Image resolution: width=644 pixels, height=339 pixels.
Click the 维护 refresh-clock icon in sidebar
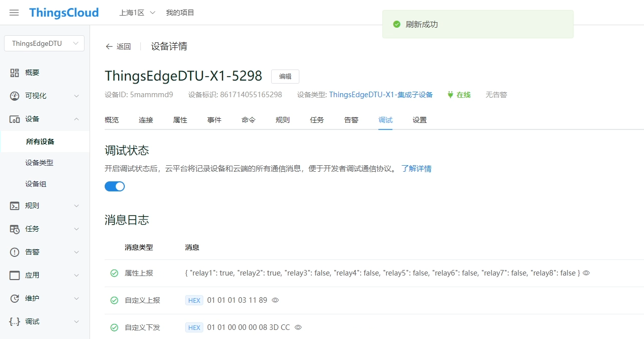coord(15,298)
